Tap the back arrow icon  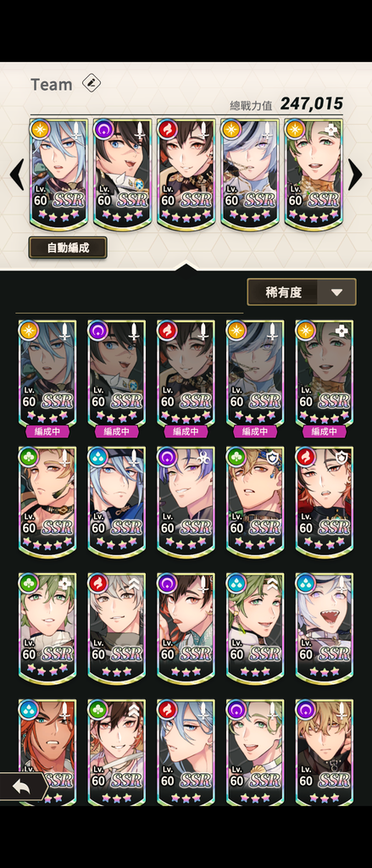pos(21,787)
